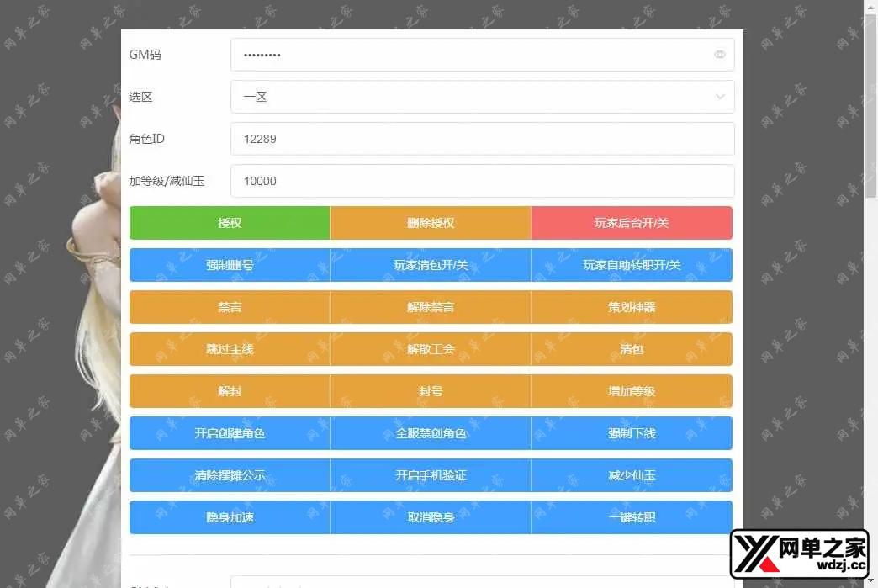
Task: Click the 增加等级 button
Action: point(632,391)
